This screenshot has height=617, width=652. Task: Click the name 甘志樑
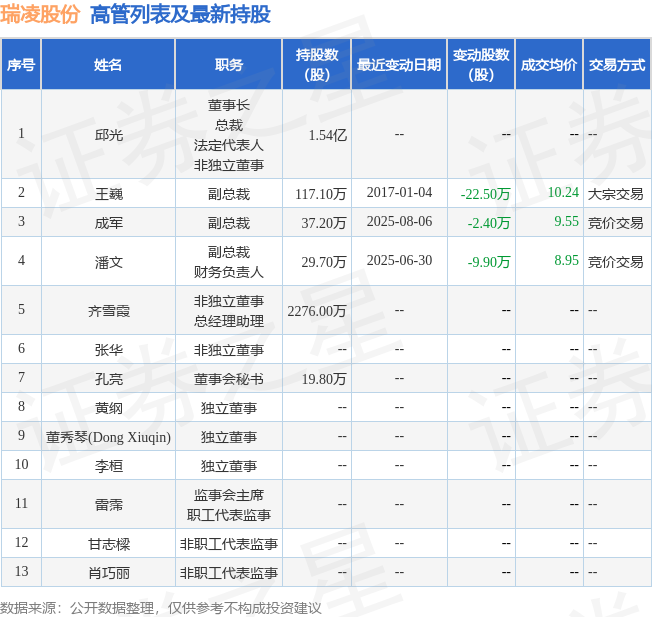point(109,544)
